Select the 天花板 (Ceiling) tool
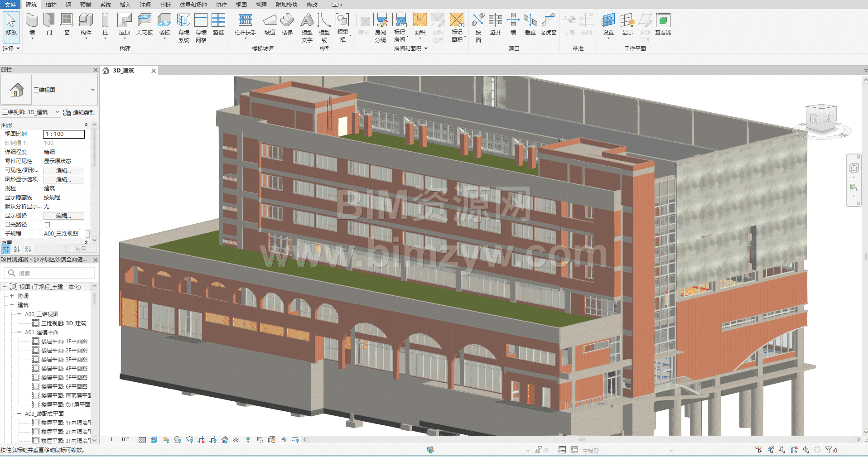Viewport: 868px width, 457px height. [x=145, y=25]
